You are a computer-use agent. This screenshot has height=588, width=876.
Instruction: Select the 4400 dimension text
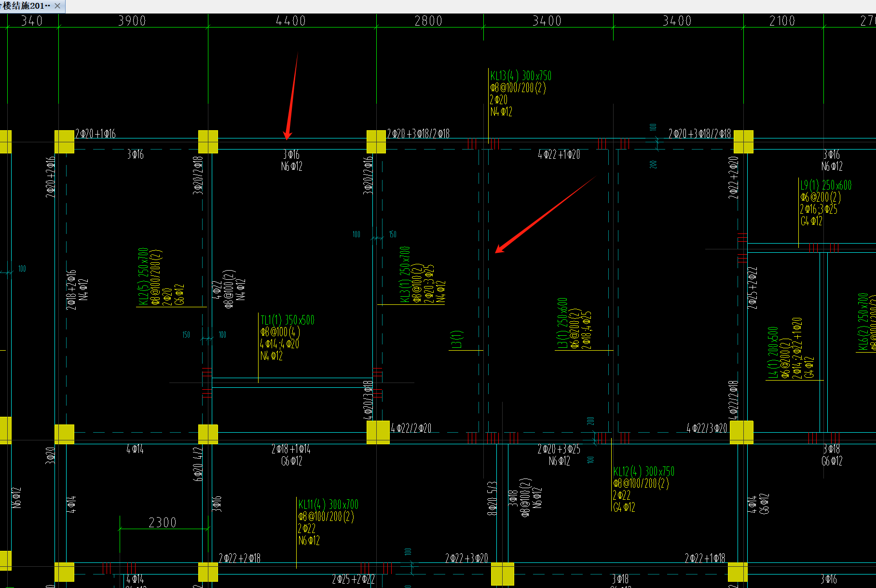coord(291,21)
